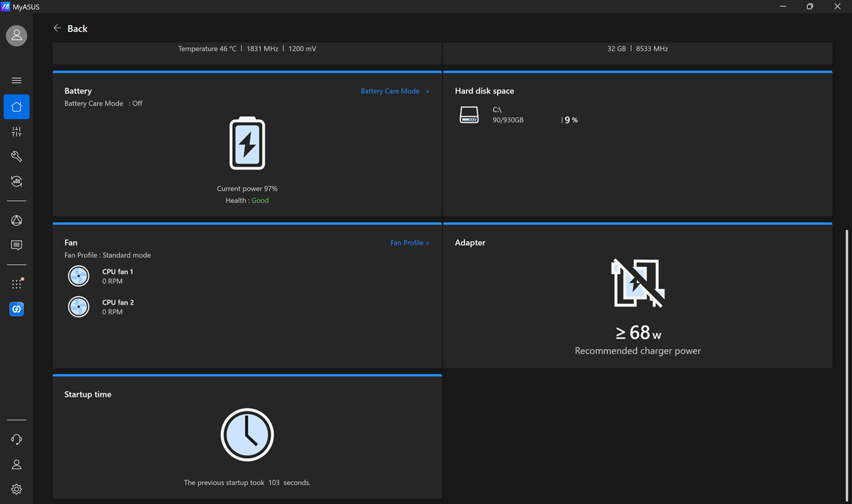852x504 pixels.
Task: Click the C:\ hard disk drive icon
Action: pyautogui.click(x=469, y=115)
